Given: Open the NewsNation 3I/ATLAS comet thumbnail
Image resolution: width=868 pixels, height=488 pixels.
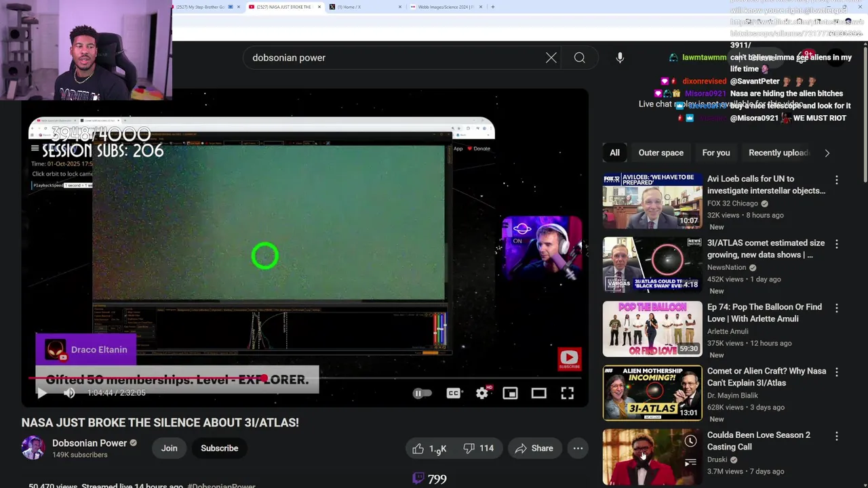Looking at the screenshot, I should (x=652, y=265).
